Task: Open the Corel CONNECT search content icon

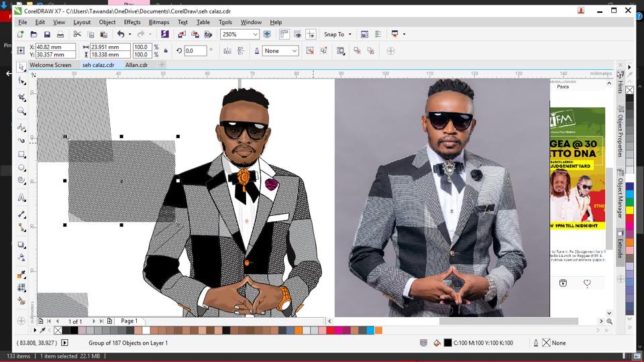Action: 165,34
